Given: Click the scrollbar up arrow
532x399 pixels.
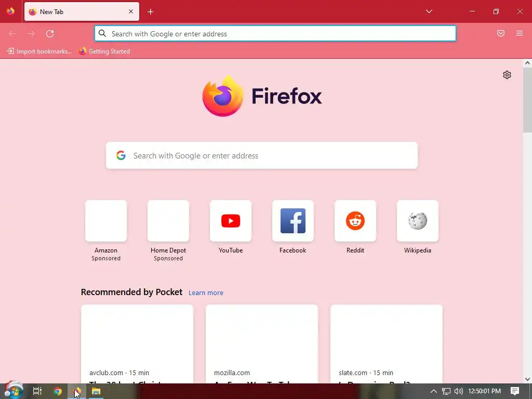Looking at the screenshot, I should pos(527,63).
